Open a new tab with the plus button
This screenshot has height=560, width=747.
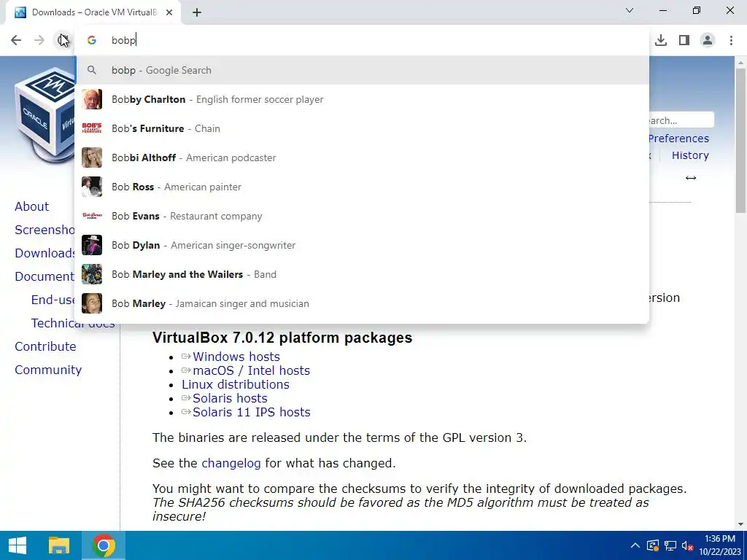click(x=197, y=12)
